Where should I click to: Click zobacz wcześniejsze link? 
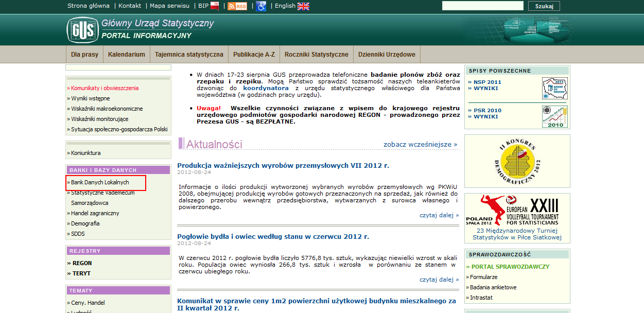coord(421,144)
